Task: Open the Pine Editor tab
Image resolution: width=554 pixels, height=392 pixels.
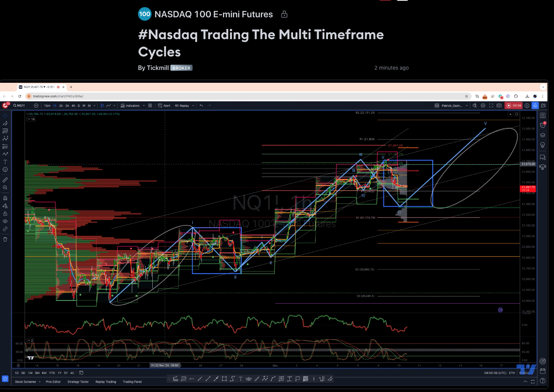Action: coord(53,382)
